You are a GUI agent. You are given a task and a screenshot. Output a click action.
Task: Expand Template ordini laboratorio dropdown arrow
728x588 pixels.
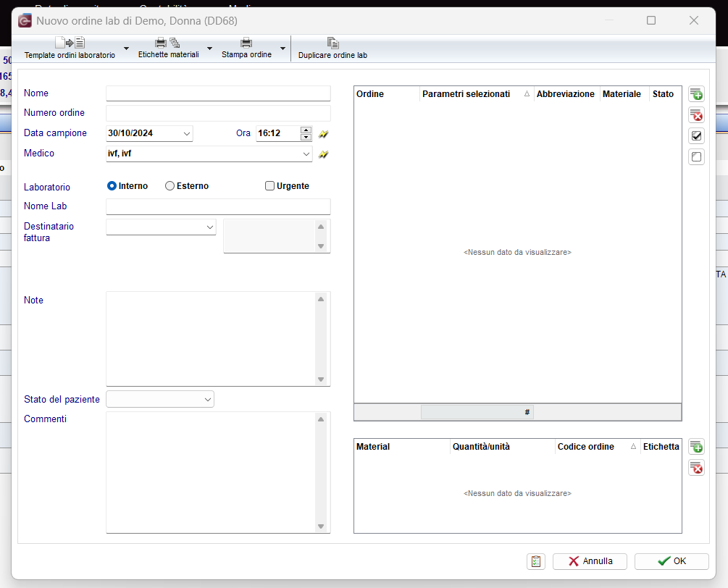click(x=126, y=49)
